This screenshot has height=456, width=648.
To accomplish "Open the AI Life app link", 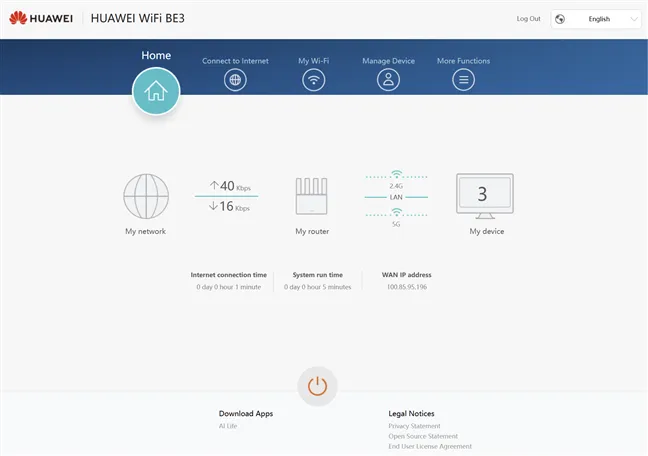I will point(228,426).
